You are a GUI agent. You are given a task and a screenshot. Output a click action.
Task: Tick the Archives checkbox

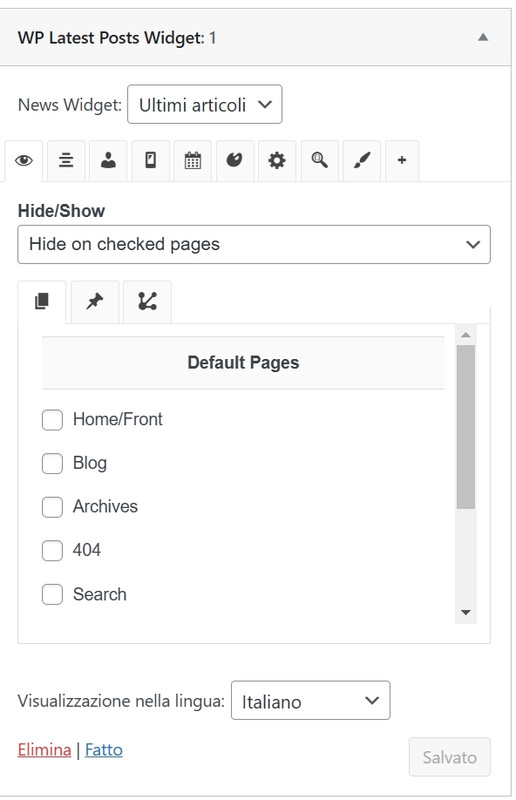click(x=52, y=507)
